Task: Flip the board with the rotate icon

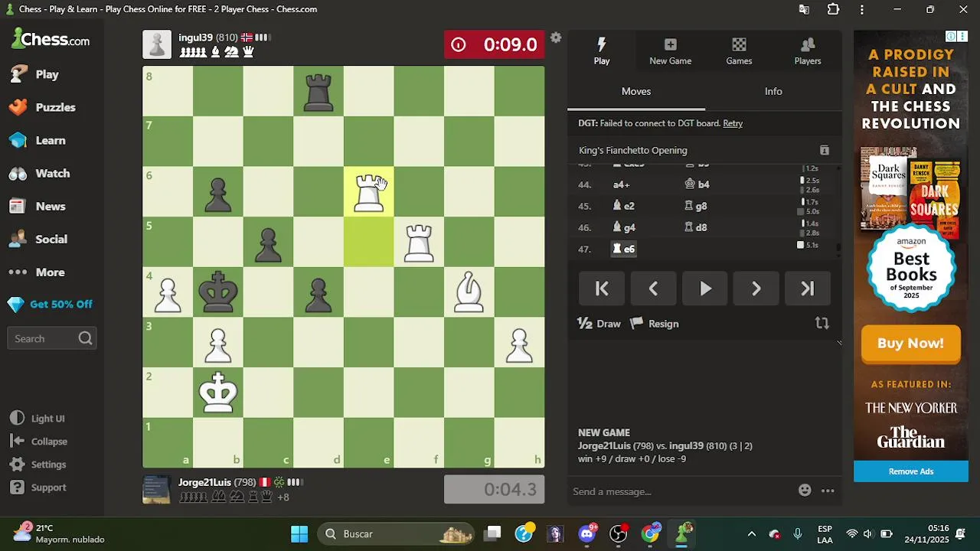Action: pos(822,324)
